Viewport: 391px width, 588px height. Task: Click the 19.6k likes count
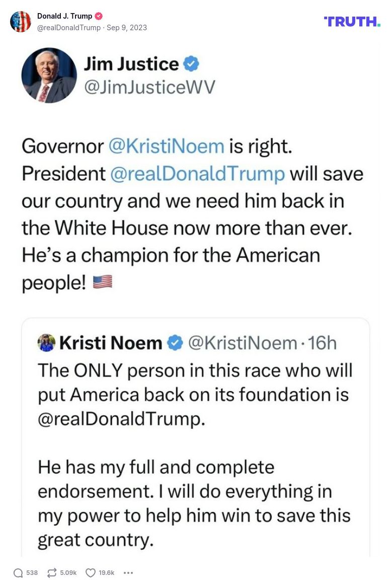pyautogui.click(x=107, y=573)
